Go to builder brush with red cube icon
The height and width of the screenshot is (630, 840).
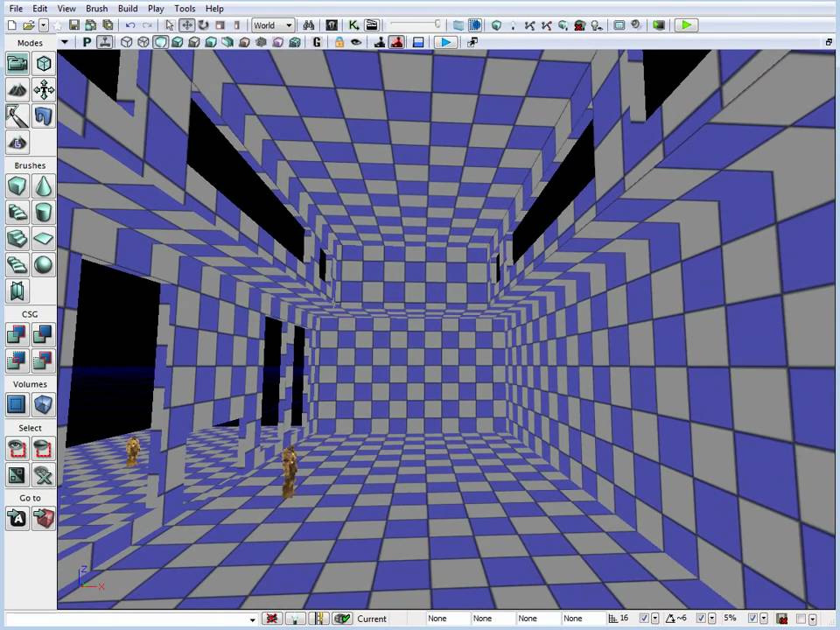click(x=44, y=519)
